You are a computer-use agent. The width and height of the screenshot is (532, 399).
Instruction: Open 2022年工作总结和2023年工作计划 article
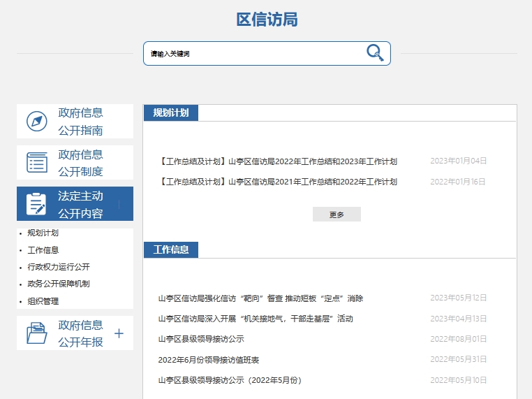pyautogui.click(x=278, y=161)
